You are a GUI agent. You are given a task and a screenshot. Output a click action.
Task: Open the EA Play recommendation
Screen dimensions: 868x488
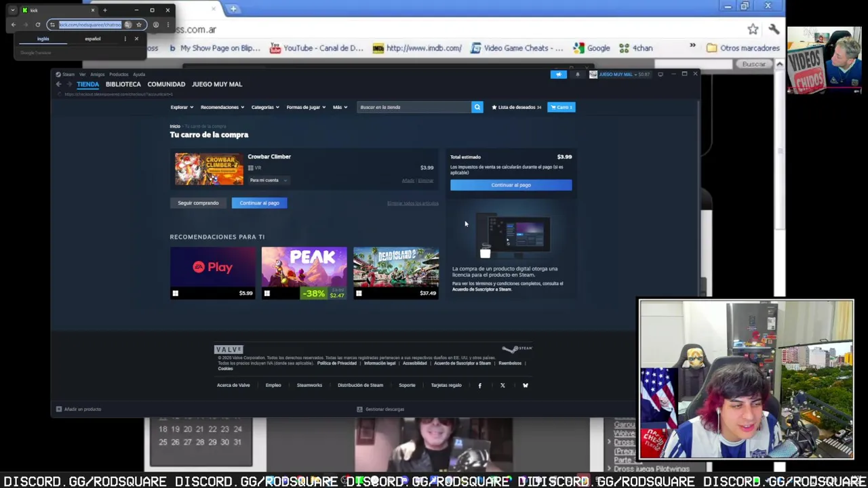[x=213, y=273]
